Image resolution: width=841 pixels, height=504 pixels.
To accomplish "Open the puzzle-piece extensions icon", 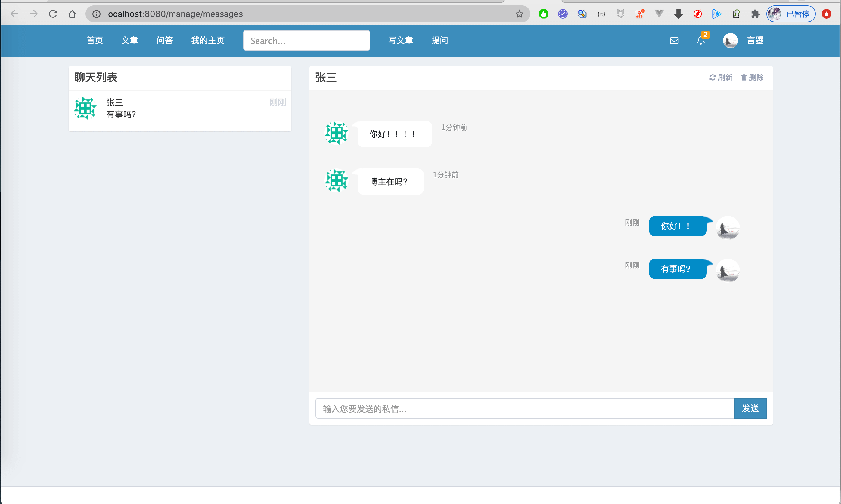I will click(x=755, y=14).
